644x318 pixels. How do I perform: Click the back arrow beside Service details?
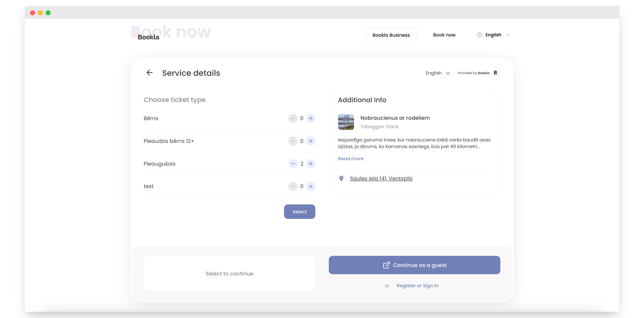(149, 72)
